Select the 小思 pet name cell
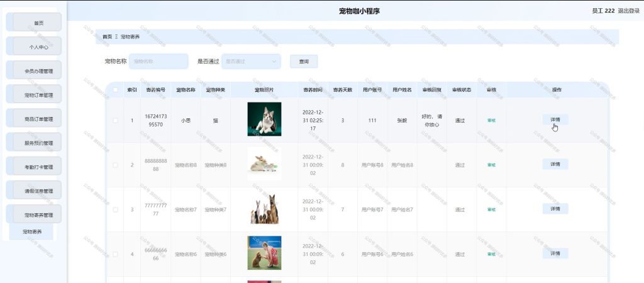Viewport: 644px width, 283px height. pos(186,121)
